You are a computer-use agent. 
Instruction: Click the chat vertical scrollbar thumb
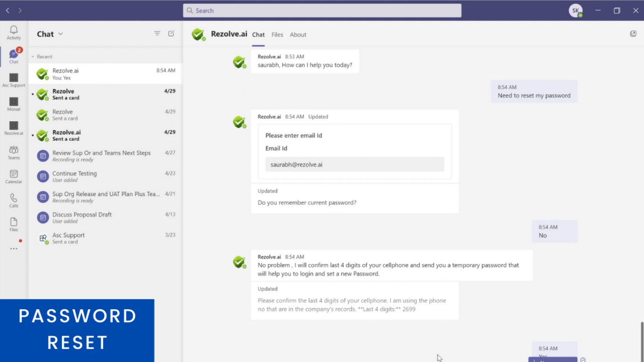click(x=641, y=342)
